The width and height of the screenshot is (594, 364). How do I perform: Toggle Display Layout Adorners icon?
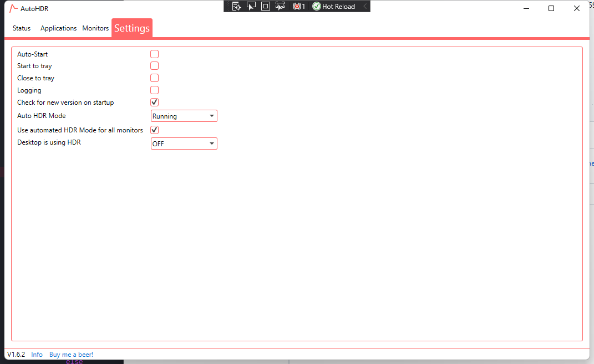click(x=266, y=6)
